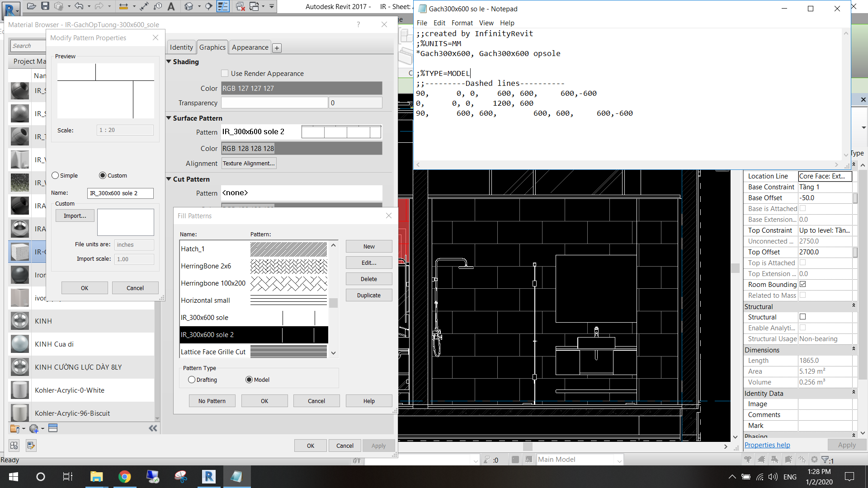Screen dimensions: 868x488
Task: Click the purge unused materials icon
Action: (x=14, y=446)
